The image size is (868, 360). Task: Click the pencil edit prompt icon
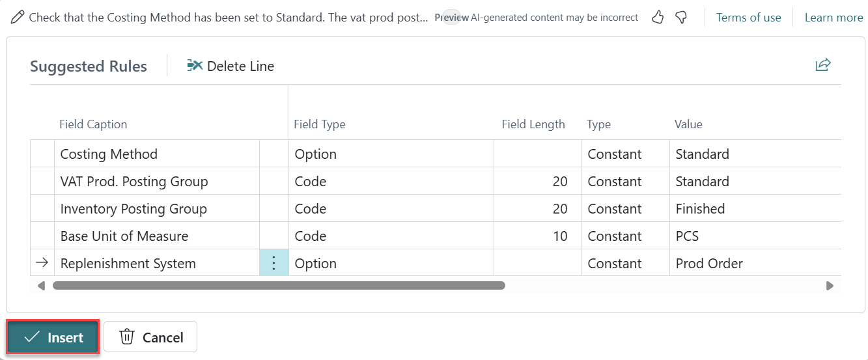pos(18,18)
